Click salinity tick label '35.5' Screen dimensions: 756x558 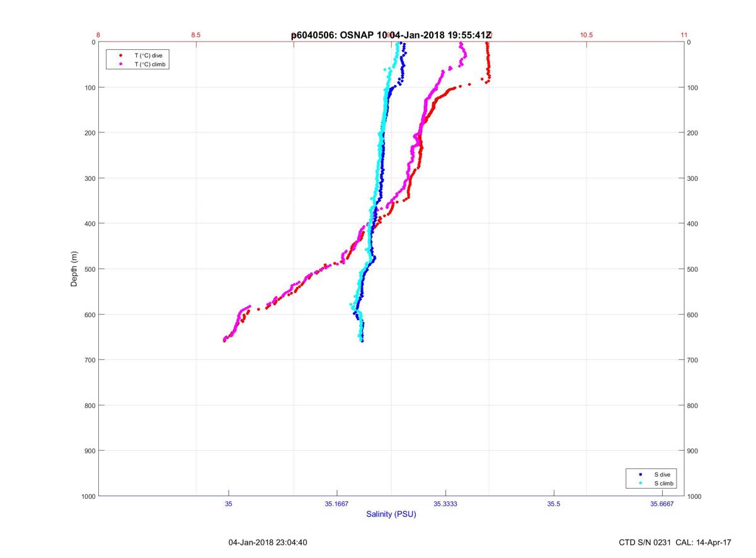pos(554,504)
